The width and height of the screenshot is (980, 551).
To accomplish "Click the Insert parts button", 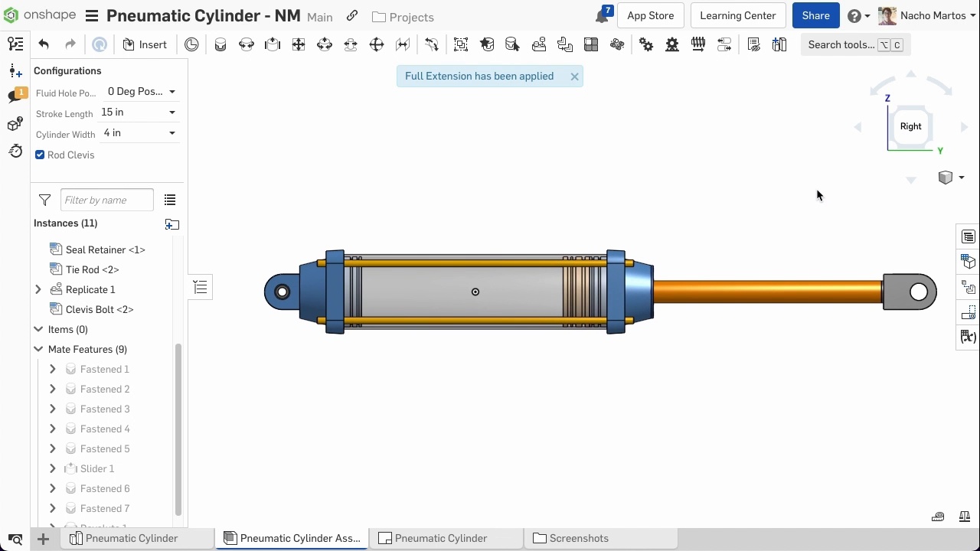I will pos(145,44).
